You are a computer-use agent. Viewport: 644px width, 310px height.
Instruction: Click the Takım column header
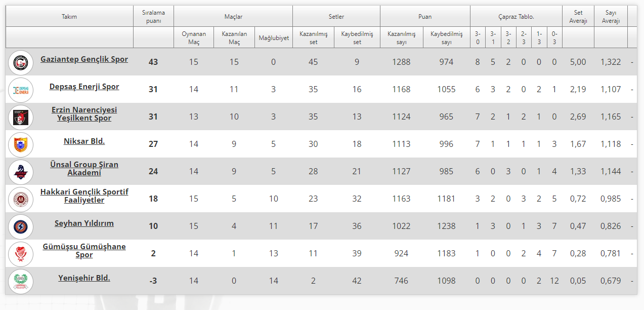(69, 16)
